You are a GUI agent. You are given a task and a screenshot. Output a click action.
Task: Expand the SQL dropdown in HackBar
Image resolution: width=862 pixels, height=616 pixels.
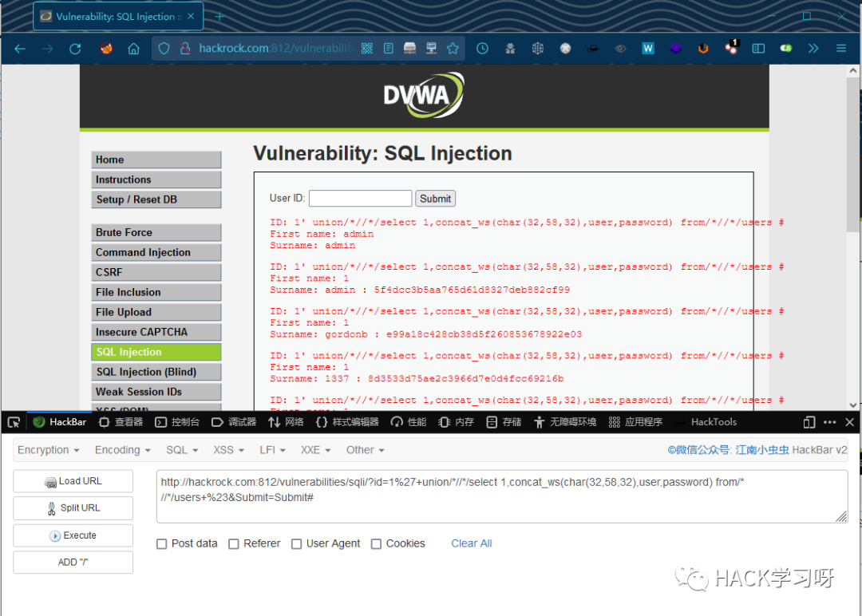click(182, 450)
